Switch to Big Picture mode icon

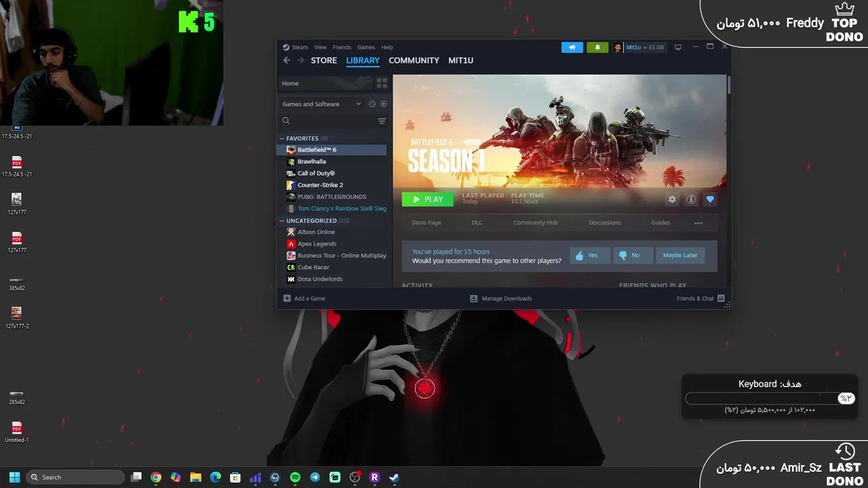[x=677, y=47]
